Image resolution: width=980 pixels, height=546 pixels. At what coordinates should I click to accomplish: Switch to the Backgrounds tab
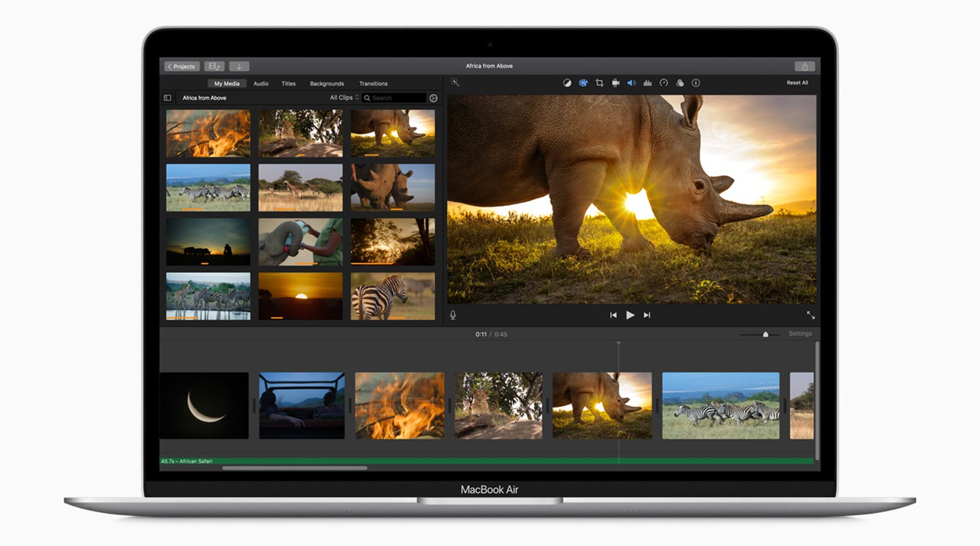[x=326, y=83]
